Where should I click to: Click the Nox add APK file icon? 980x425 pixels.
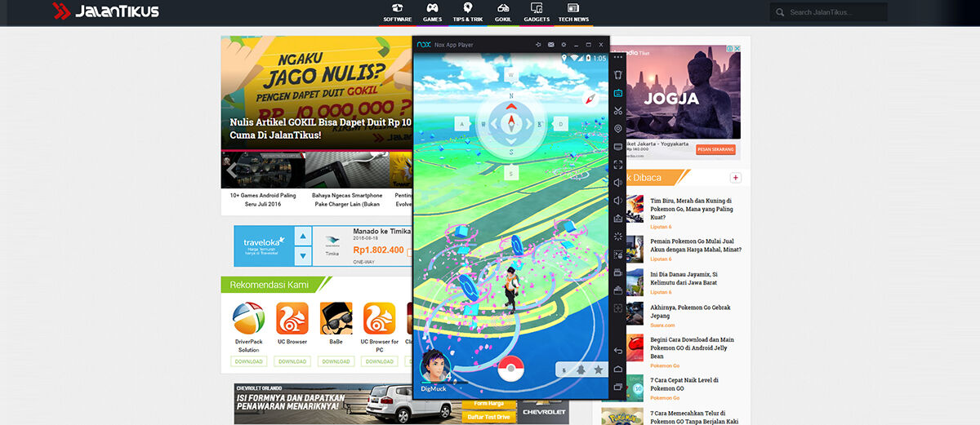coord(618,219)
